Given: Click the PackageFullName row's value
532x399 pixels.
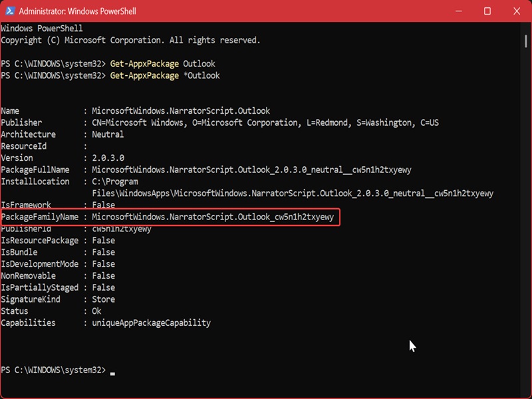Looking at the screenshot, I should pos(251,170).
